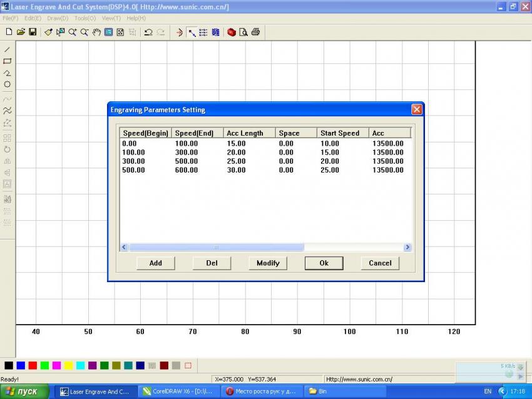The image size is (532, 399).
Task: Select the Pan hand tool
Action: click(x=96, y=32)
